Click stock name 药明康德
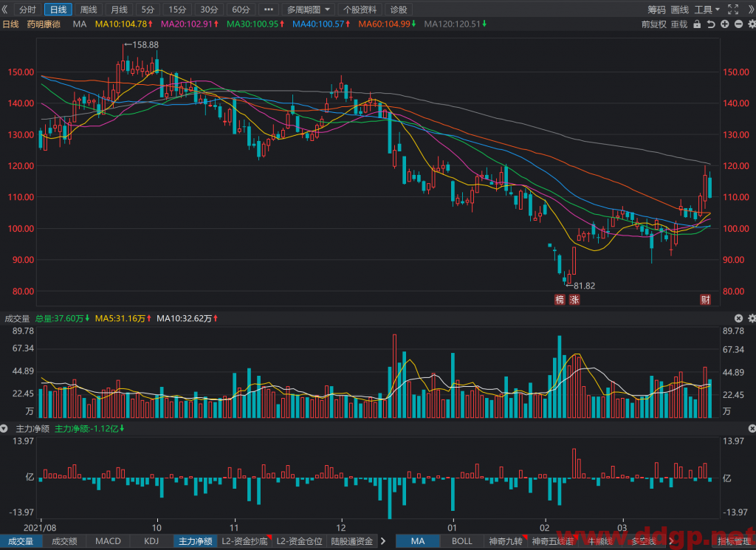Viewport: 756px width, 550px height. point(44,24)
